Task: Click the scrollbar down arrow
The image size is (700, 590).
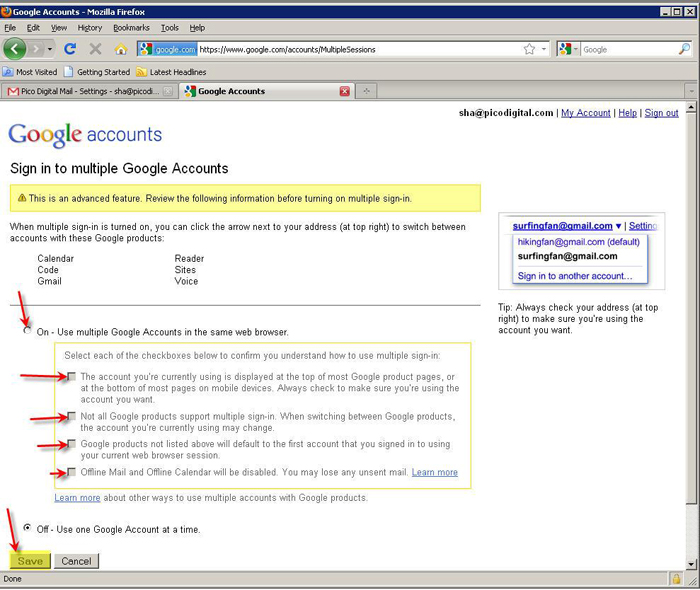Action: pos(691,565)
